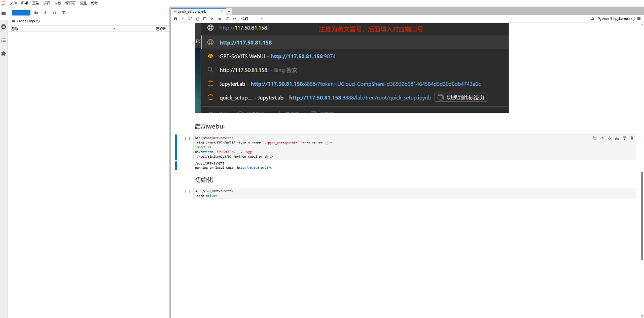644x318 pixels.
Task: Open the 标签页 (Tabs) menu
Action: (70, 3)
